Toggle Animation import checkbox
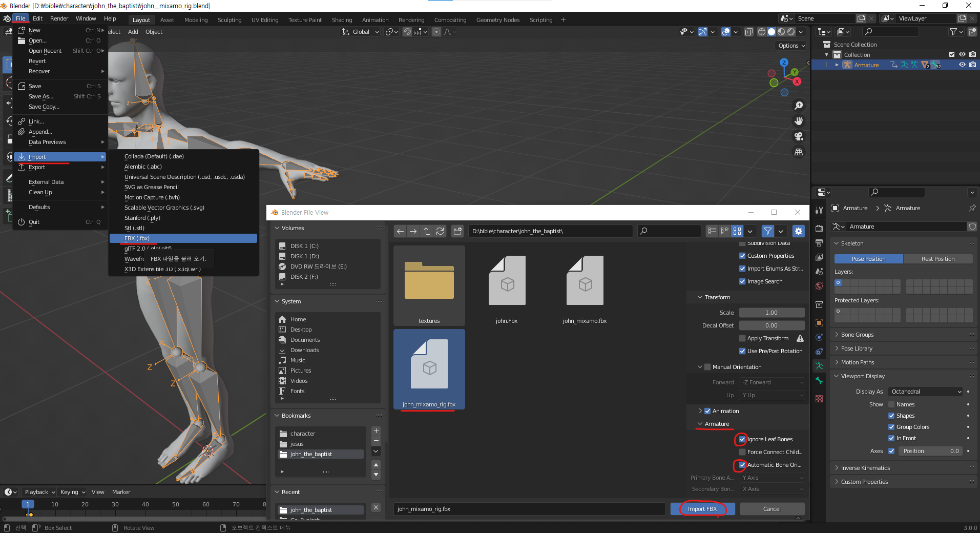This screenshot has height=533, width=980. 707,411
